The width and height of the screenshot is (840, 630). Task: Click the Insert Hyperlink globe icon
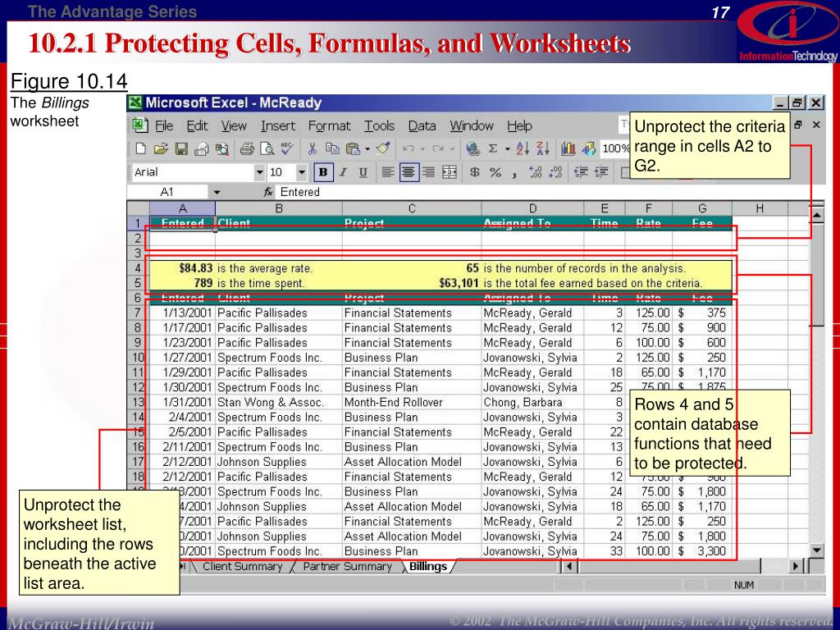[472, 149]
